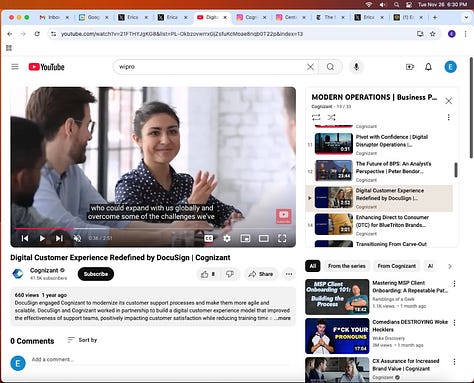Click the Share button
474x383 pixels.
[261, 274]
